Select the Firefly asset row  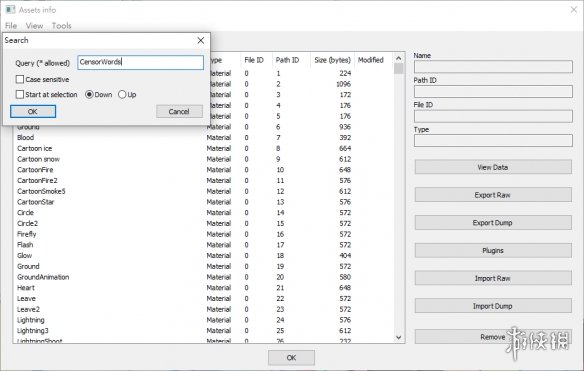(203, 234)
